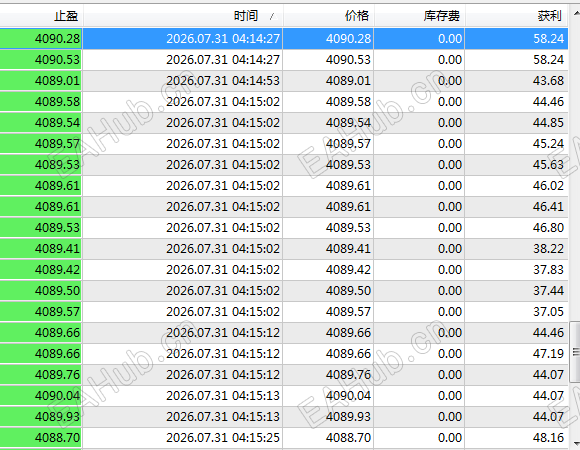The width and height of the screenshot is (580, 450).
Task: Select profit cell 47.19
Action: coord(516,354)
